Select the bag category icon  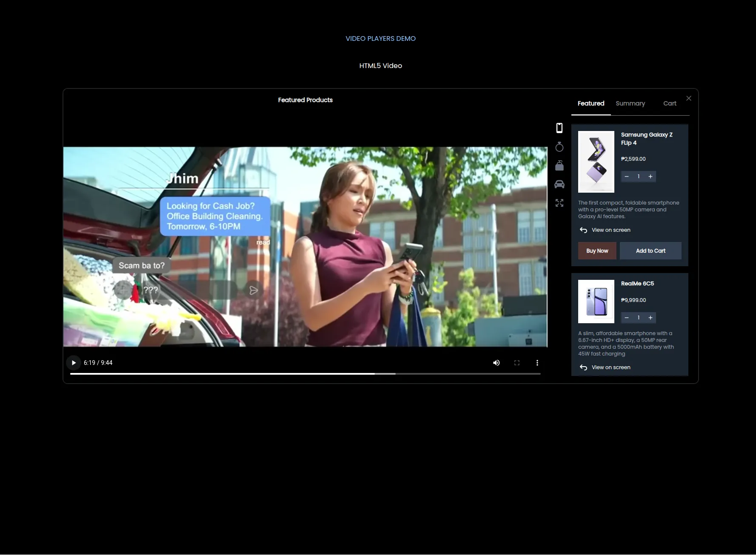[559, 165]
